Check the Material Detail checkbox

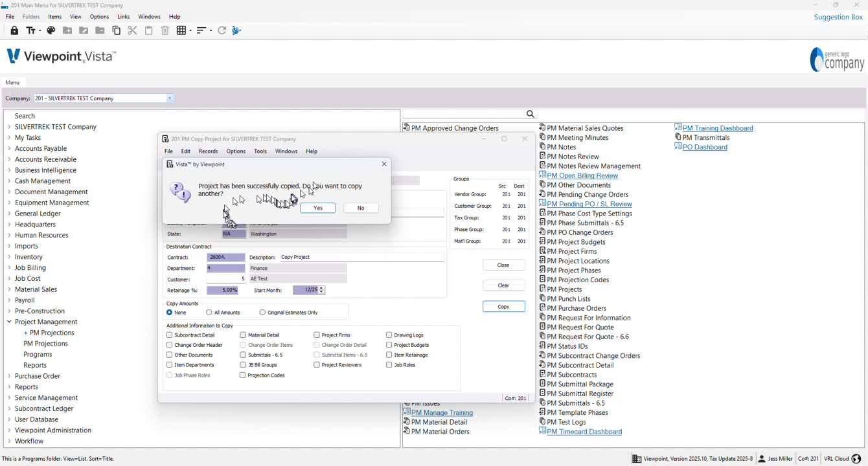tap(243, 335)
